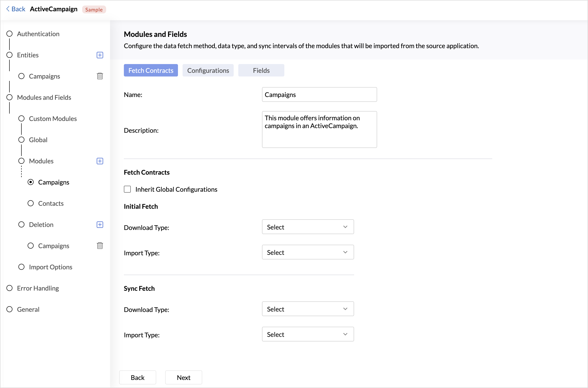Click the plus icon beside Modules
588x388 pixels.
[x=100, y=161]
